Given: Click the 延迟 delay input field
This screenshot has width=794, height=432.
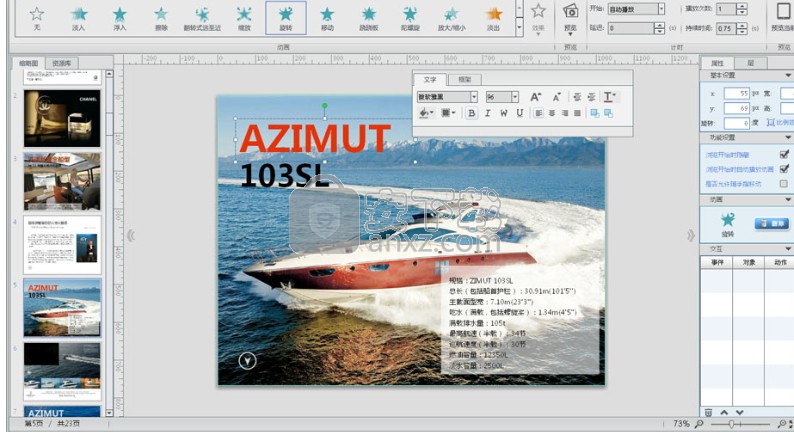Looking at the screenshot, I should (x=631, y=28).
